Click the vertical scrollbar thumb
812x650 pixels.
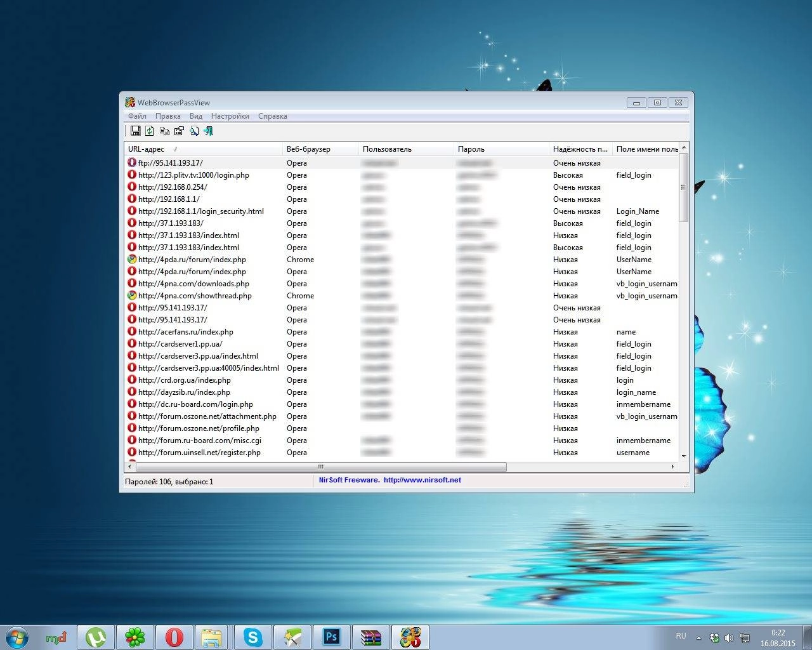pos(684,187)
